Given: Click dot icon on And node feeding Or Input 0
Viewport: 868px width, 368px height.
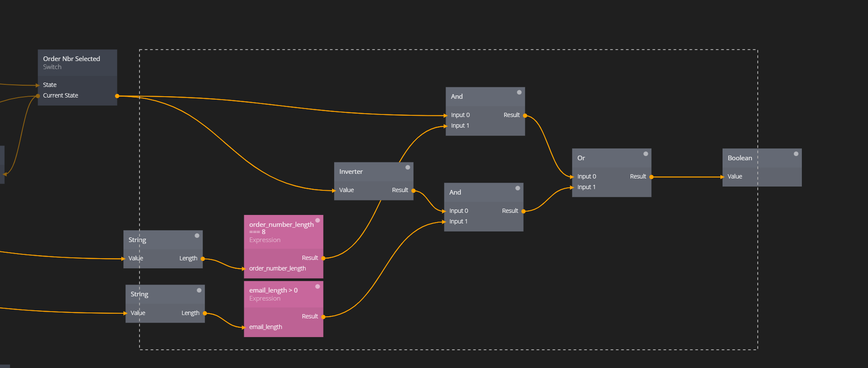Looking at the screenshot, I should click(x=519, y=92).
